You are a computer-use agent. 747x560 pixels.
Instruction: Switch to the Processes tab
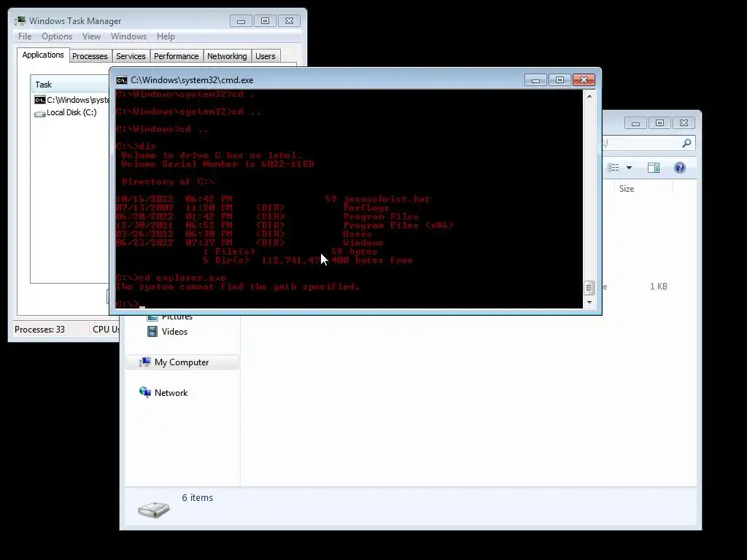point(90,56)
